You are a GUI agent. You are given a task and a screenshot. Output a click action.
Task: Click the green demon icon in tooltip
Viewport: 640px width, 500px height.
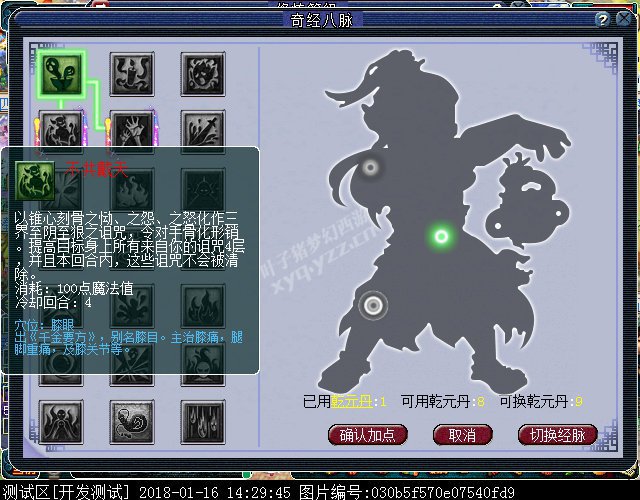[x=35, y=181]
